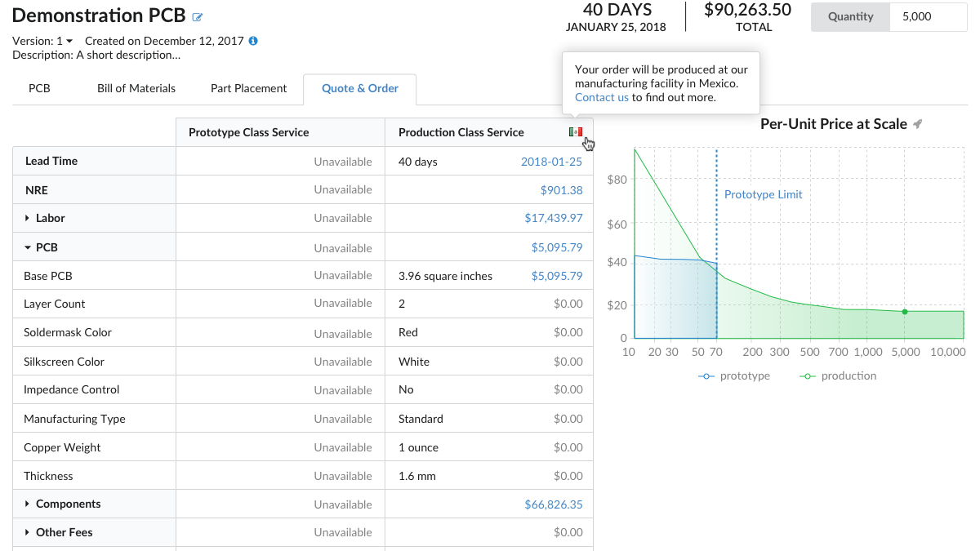980x551 pixels.
Task: Expand the Labor row
Action: [x=29, y=218]
